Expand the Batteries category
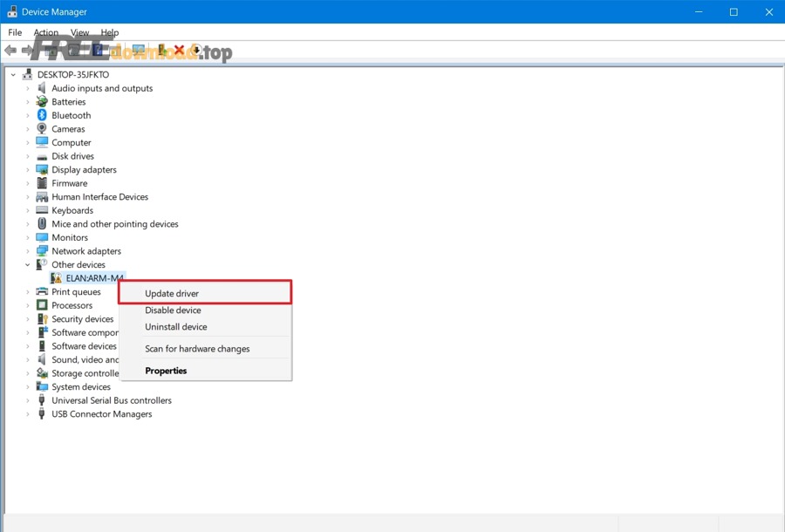785x532 pixels. click(x=28, y=101)
